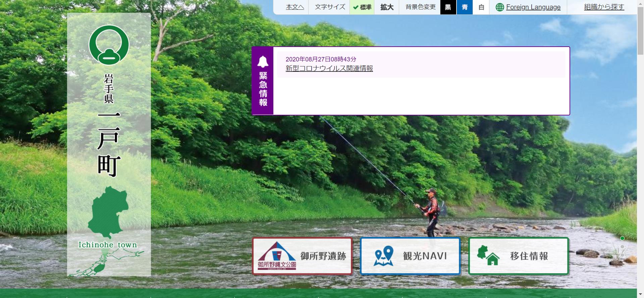Screen dimensions: 644x298
Task: Click the Ichinohe town emblem logo
Action: [x=109, y=45]
